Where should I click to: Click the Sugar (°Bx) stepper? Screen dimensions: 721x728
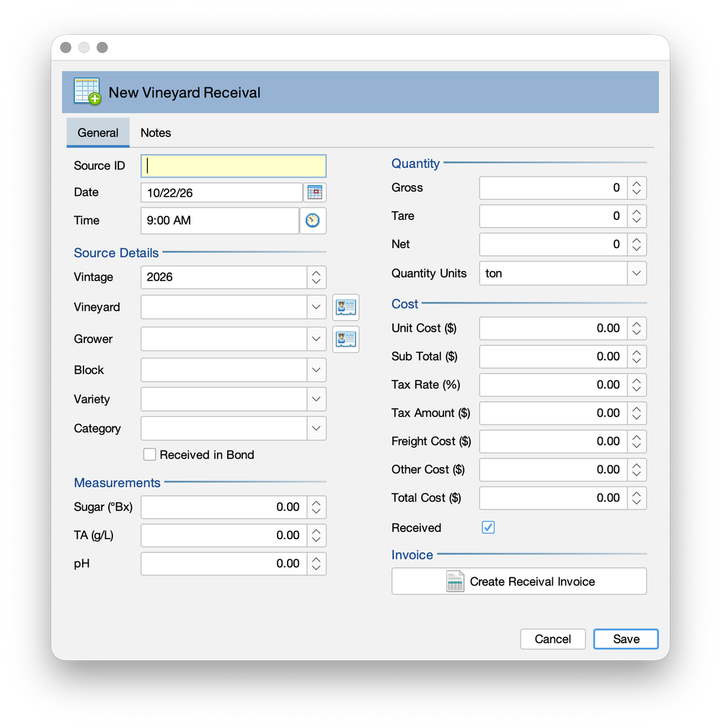click(x=317, y=507)
